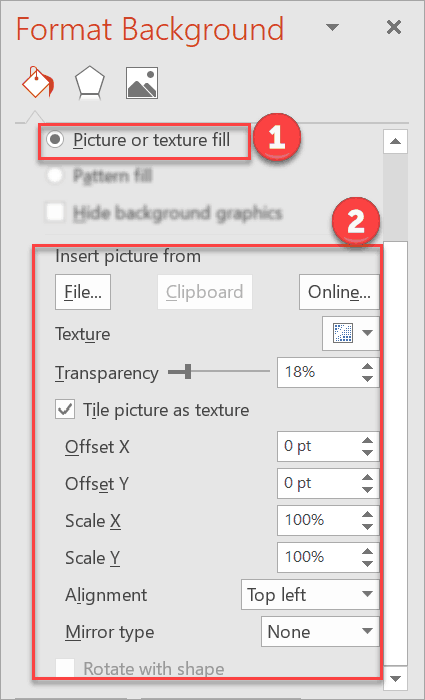Uncheck Tile picture as texture
The image size is (425, 700).
click(66, 410)
